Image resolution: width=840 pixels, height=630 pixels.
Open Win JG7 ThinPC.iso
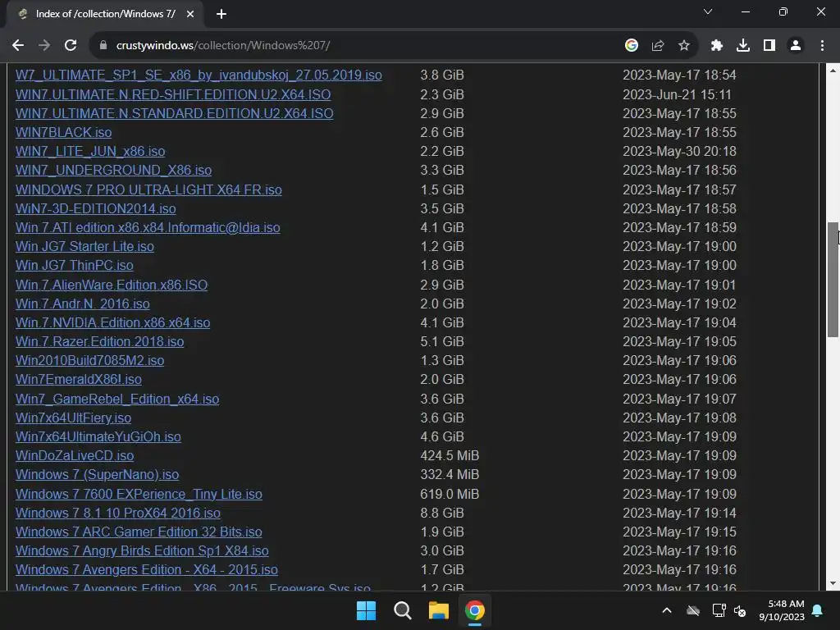click(x=75, y=265)
